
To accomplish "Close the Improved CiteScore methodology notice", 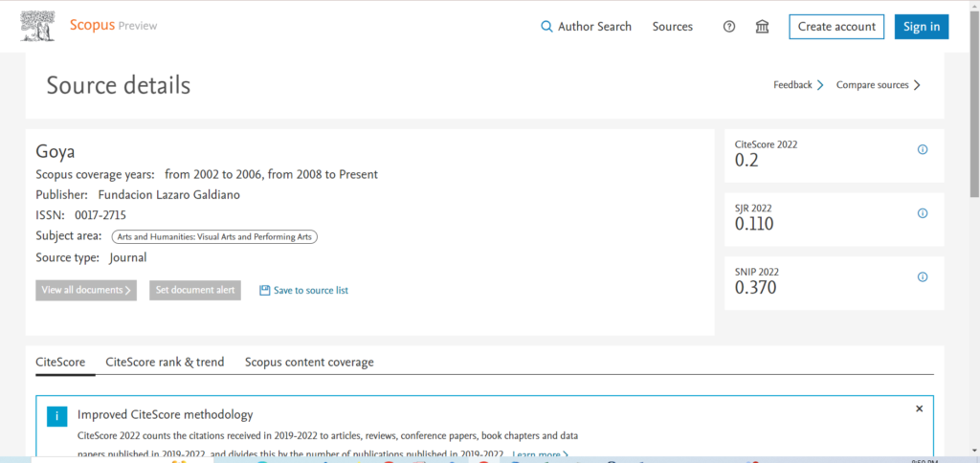I will (919, 408).
